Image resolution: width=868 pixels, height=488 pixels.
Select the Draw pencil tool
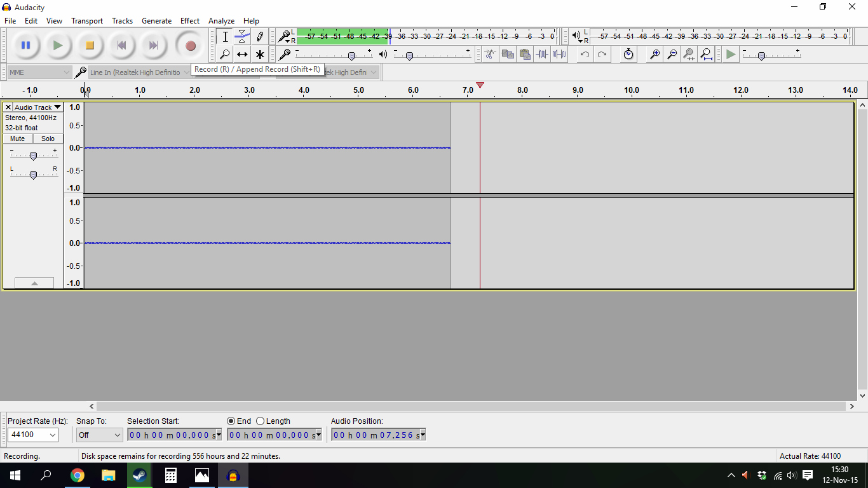[259, 37]
